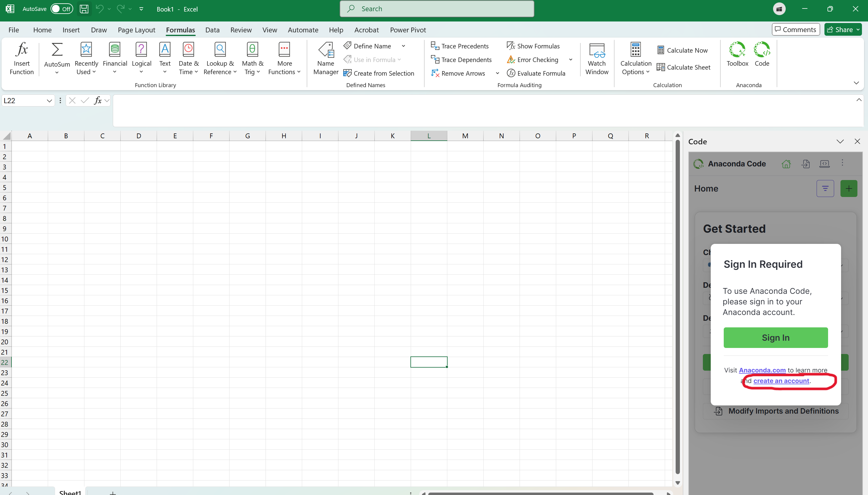Open Lookup & Reference functions menu
The width and height of the screenshot is (868, 495).
coord(220,58)
